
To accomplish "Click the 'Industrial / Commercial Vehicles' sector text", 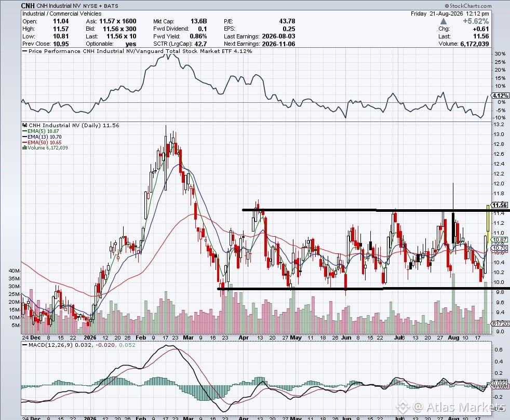I will [x=62, y=13].
